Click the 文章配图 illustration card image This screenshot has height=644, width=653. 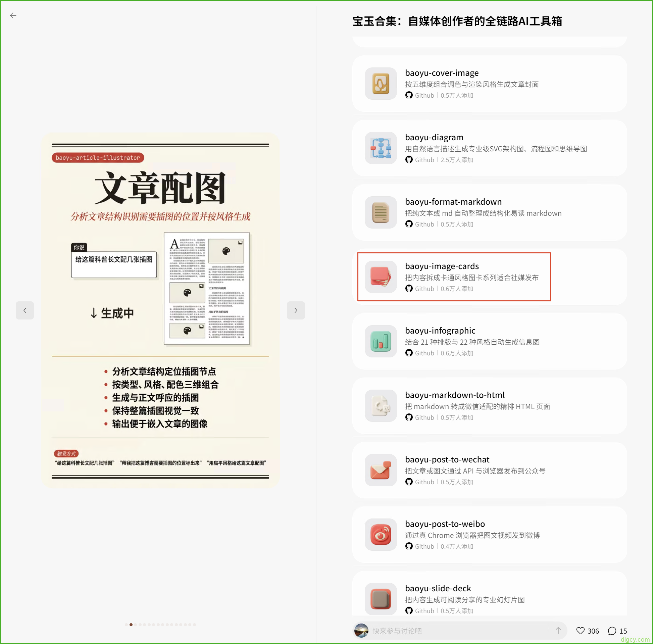pos(160,310)
